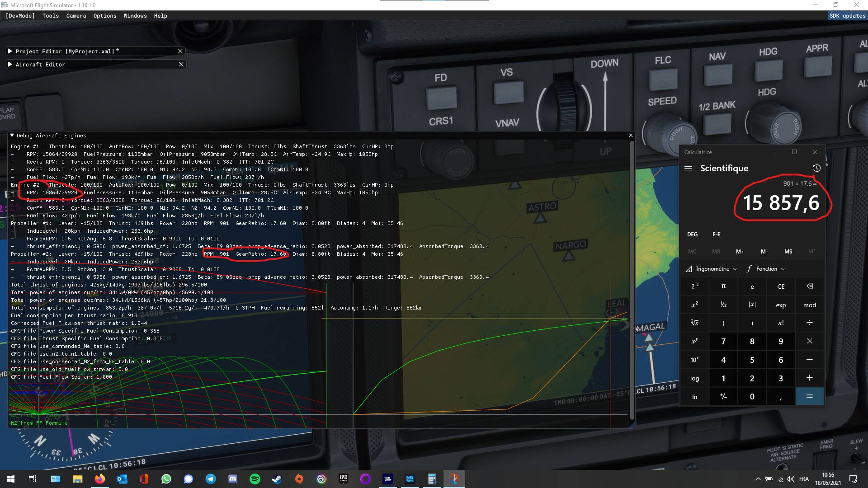Click the square root key
Screen dimensions: 868x488
(x=694, y=323)
